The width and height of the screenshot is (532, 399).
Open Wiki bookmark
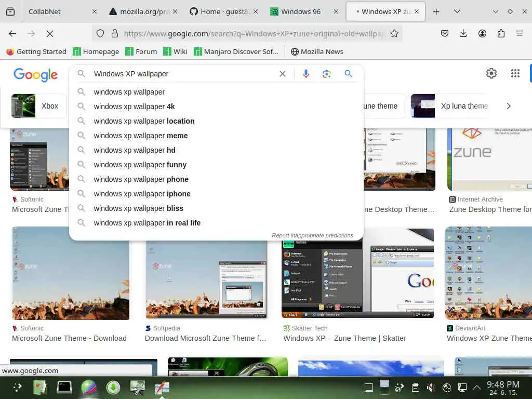(175, 51)
